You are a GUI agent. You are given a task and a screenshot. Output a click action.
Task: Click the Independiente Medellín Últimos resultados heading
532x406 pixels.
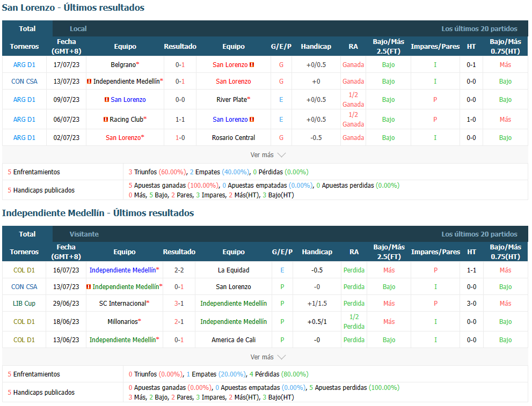pyautogui.click(x=98, y=213)
